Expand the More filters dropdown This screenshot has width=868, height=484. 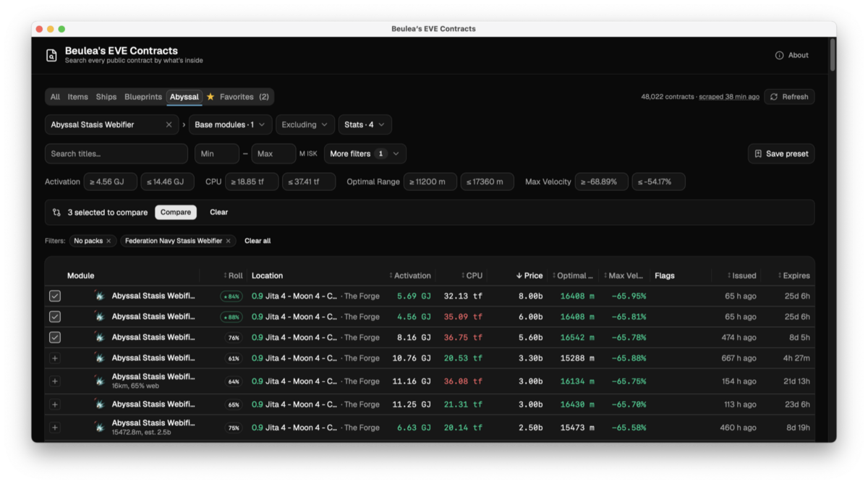pos(365,153)
